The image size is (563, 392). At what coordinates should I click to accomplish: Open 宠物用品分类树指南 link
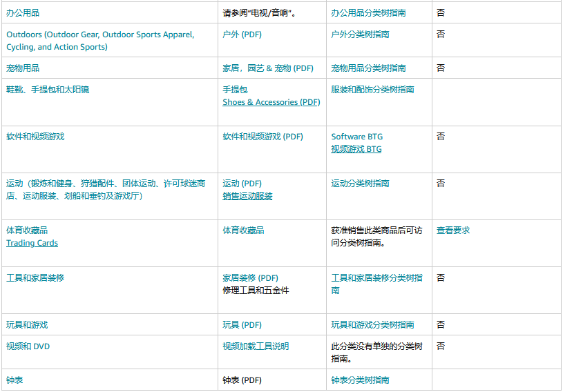point(368,68)
